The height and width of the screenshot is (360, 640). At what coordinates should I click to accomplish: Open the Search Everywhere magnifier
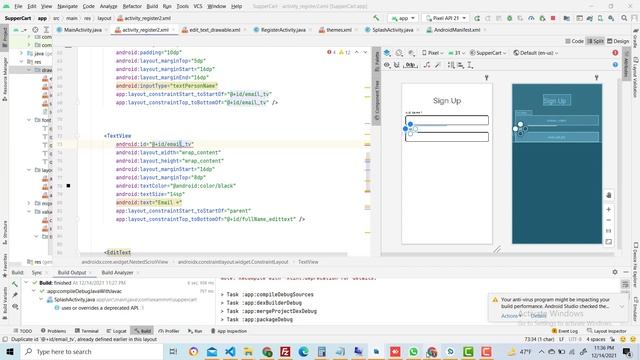coord(624,18)
